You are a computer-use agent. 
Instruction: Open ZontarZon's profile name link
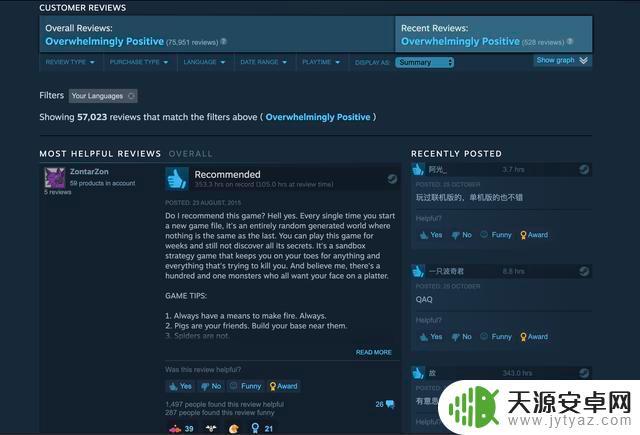pos(89,172)
